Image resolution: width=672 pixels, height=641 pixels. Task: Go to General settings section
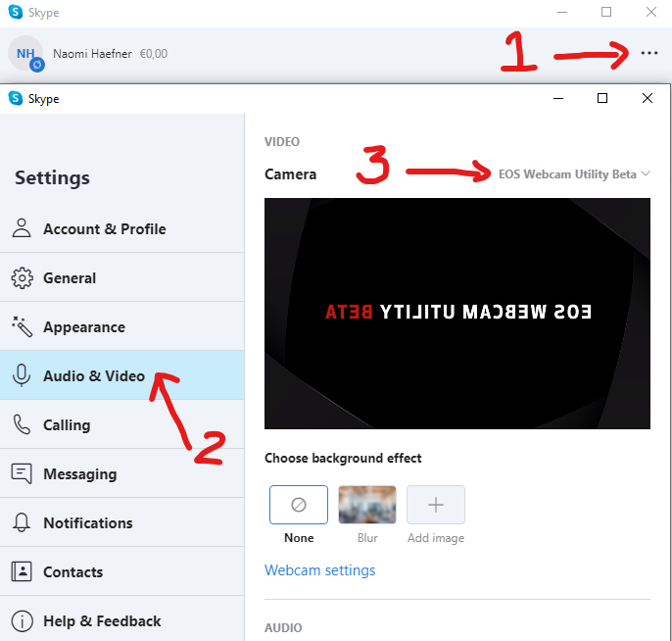[122, 277]
